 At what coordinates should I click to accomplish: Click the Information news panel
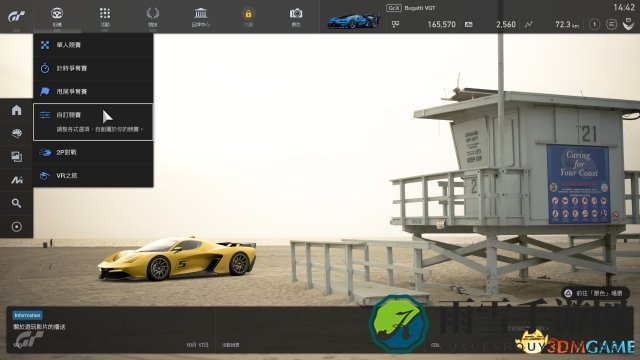110,330
